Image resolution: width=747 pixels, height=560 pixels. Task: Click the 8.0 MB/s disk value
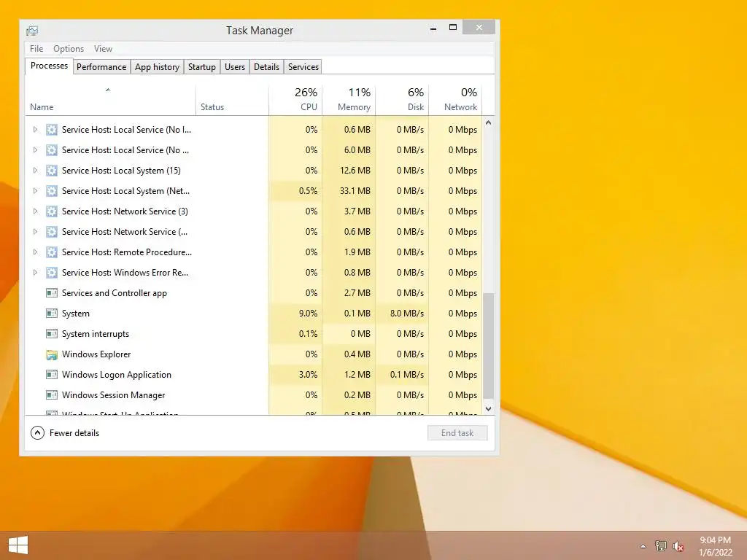pyautogui.click(x=407, y=314)
